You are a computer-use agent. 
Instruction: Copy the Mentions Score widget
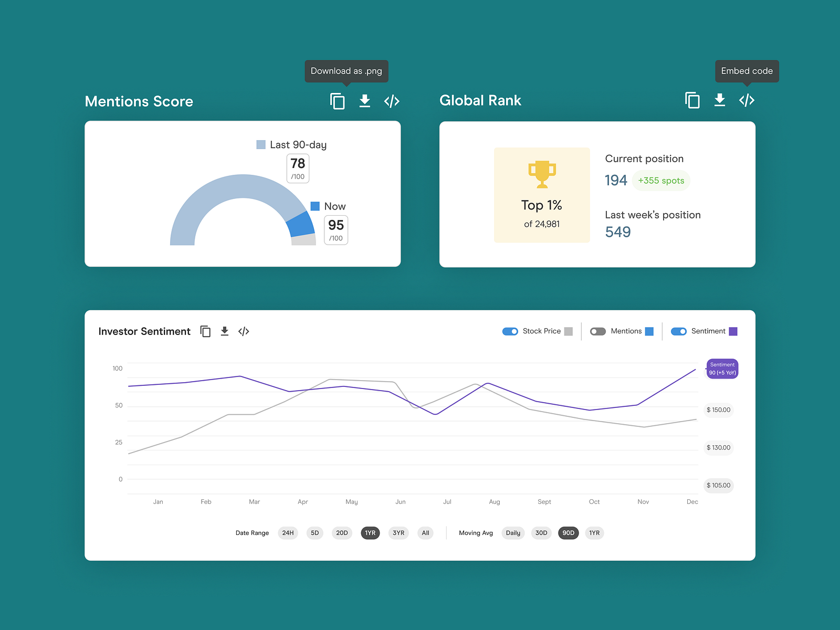tap(338, 101)
